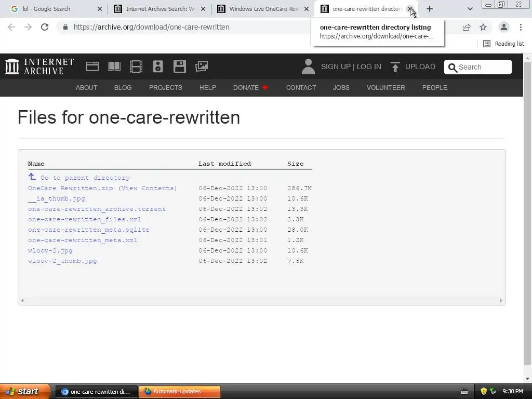This screenshot has width=532, height=399.
Task: Click View Contents link
Action: tap(148, 188)
